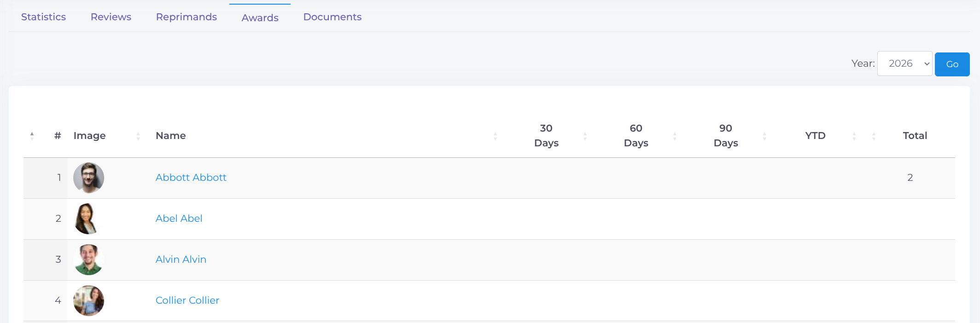
Task: Open the Statistics tab
Action: pos(43,17)
